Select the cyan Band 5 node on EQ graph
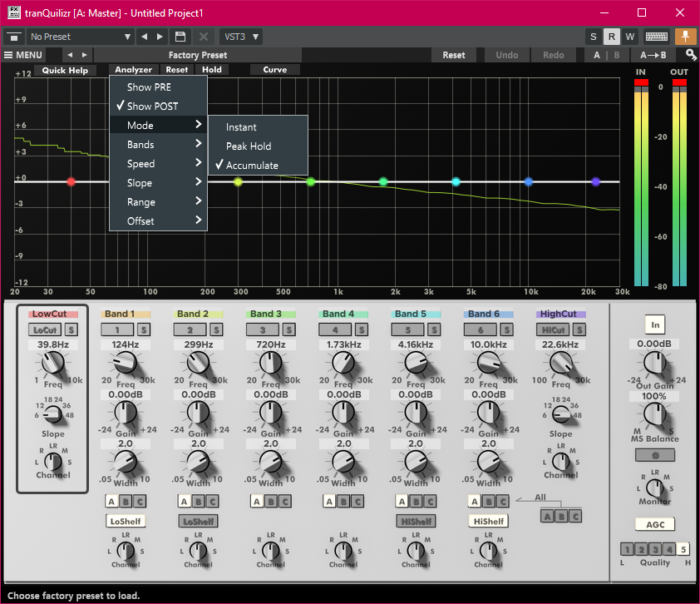Image resolution: width=700 pixels, height=604 pixels. click(x=456, y=182)
